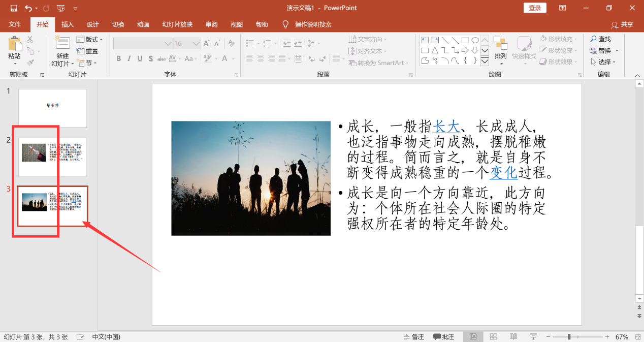Viewport: 644px width, 342px height.
Task: Select the oval shape in shapes gallery
Action: click(x=475, y=40)
